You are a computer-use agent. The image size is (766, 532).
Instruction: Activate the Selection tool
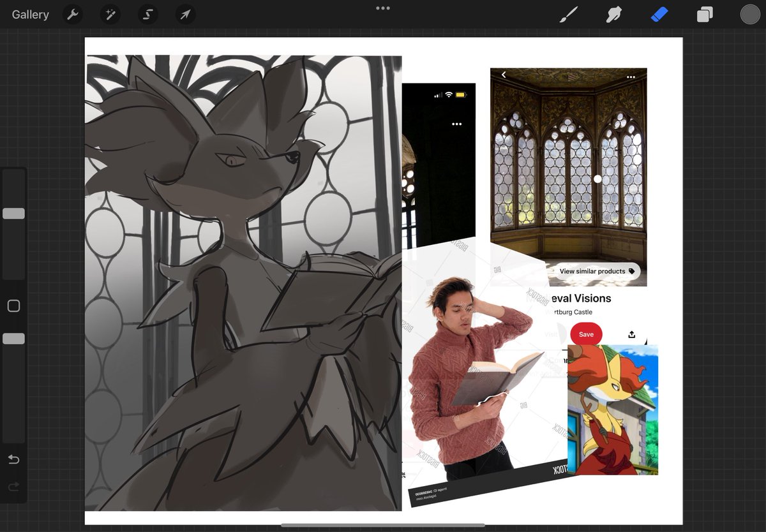148,15
